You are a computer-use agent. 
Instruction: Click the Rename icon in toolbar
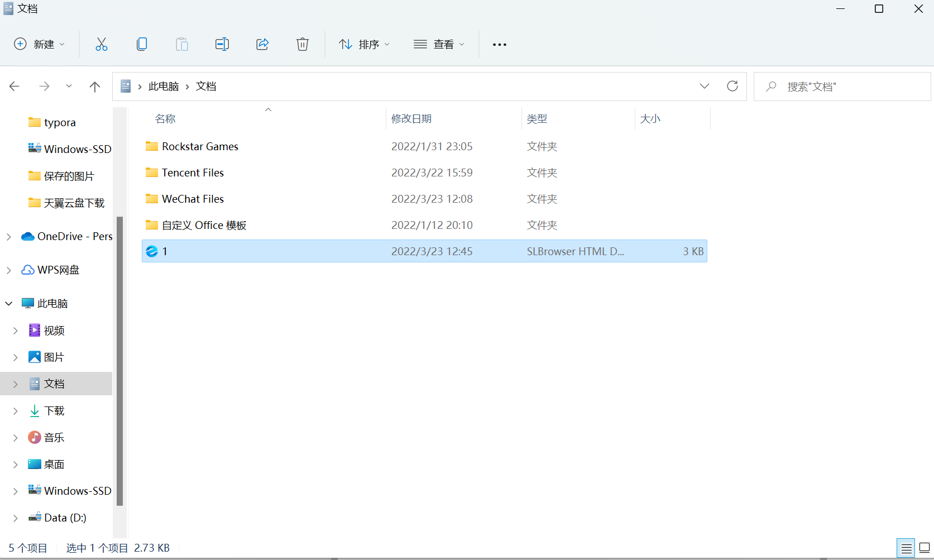pyautogui.click(x=222, y=44)
